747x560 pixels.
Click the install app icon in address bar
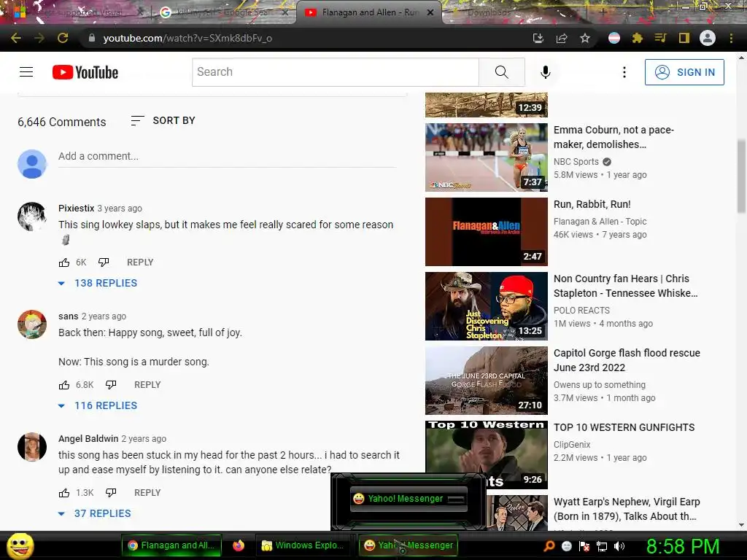538,38
